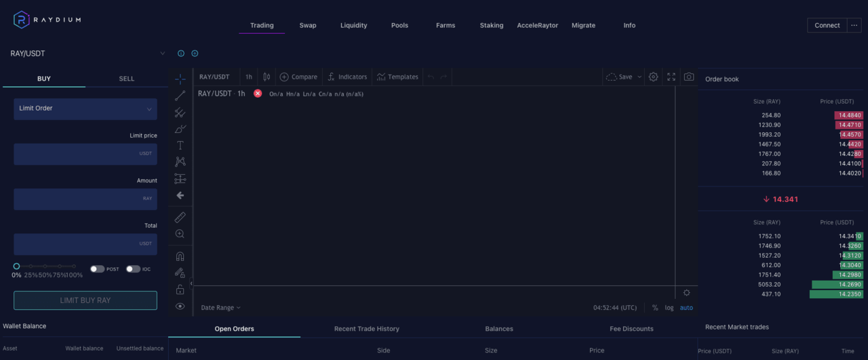The width and height of the screenshot is (868, 360).
Task: Open the three-dots more menu near Connect
Action: point(854,25)
